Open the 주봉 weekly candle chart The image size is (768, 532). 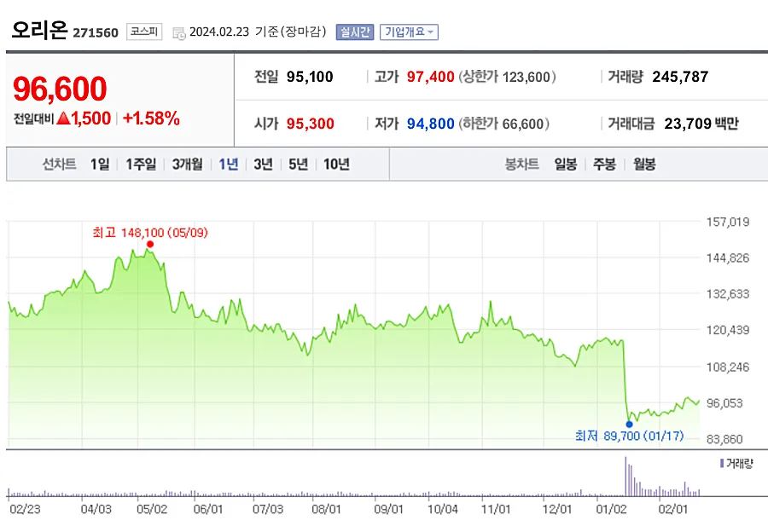(x=604, y=164)
